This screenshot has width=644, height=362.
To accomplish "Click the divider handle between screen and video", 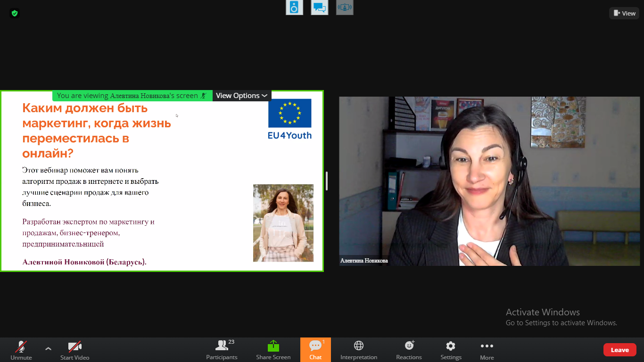I will [x=327, y=181].
